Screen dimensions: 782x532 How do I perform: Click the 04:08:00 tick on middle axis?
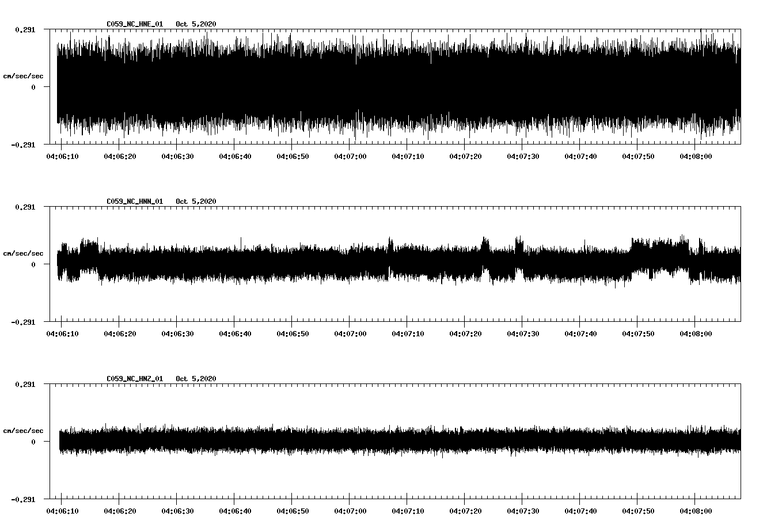click(x=694, y=333)
